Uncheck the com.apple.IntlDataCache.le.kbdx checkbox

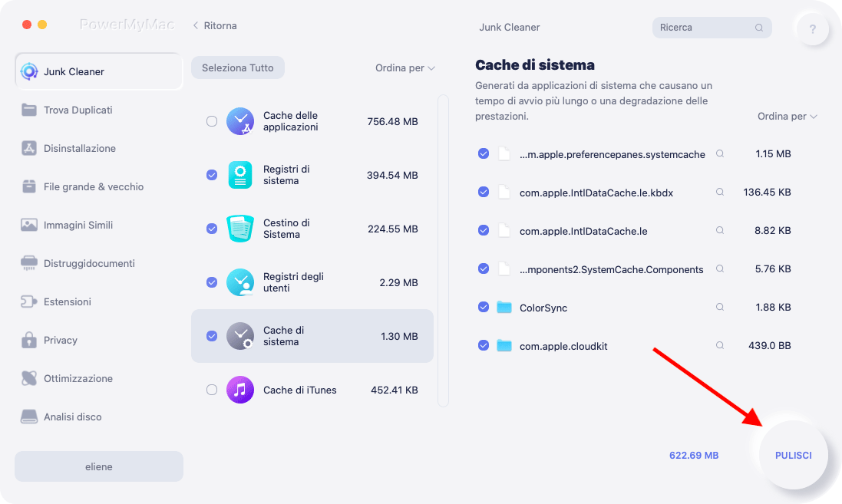[x=484, y=192]
